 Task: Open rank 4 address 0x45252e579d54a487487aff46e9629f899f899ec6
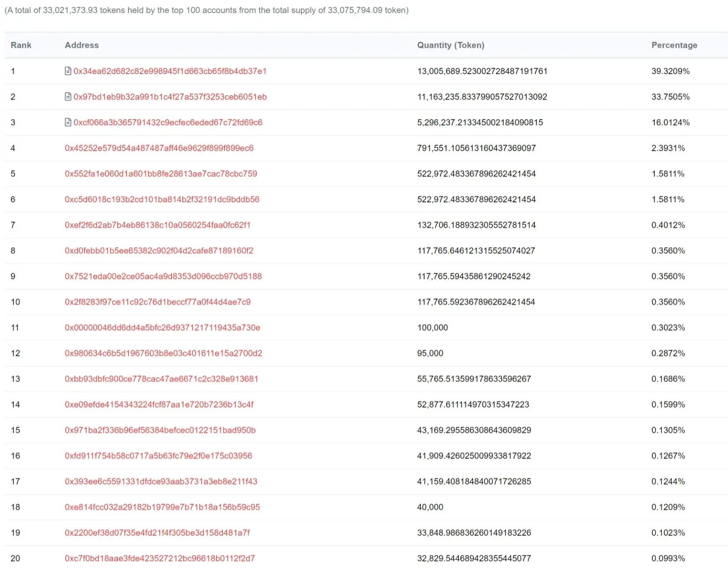click(x=159, y=148)
